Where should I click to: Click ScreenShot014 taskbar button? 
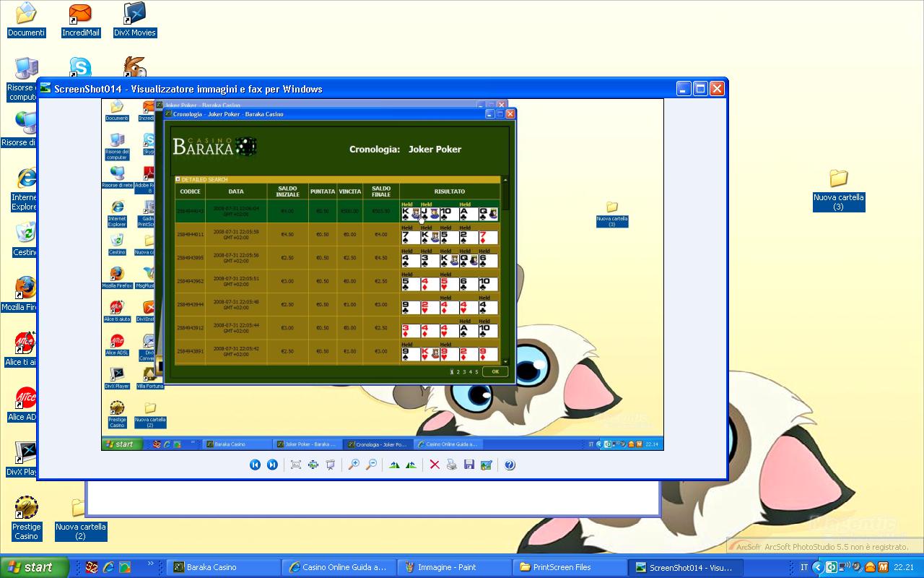coord(685,567)
